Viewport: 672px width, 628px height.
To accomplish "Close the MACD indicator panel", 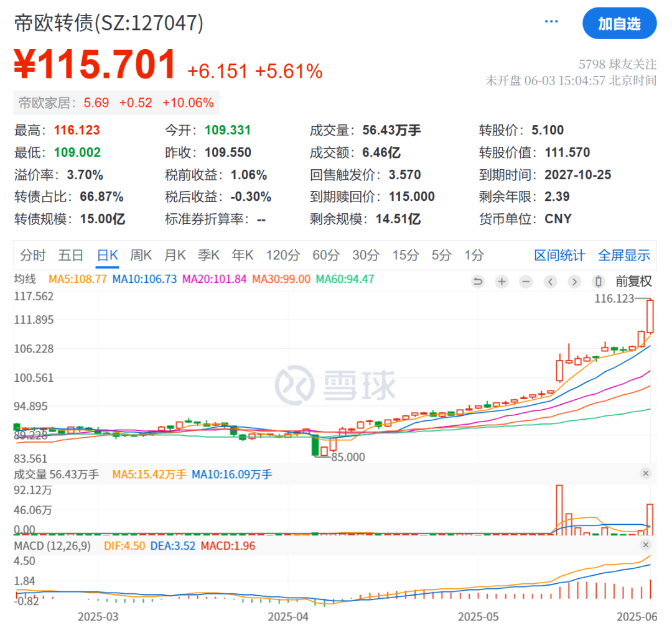I will [x=645, y=545].
